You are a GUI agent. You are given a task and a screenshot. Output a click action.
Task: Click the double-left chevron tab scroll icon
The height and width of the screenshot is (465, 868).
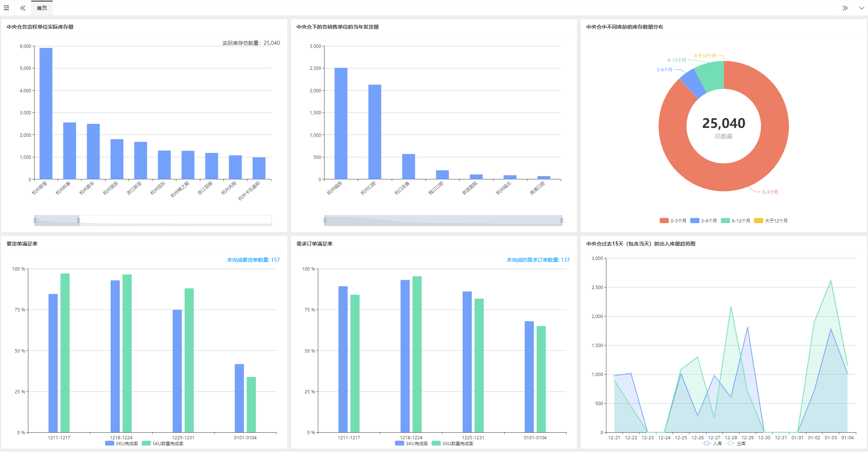click(x=23, y=8)
